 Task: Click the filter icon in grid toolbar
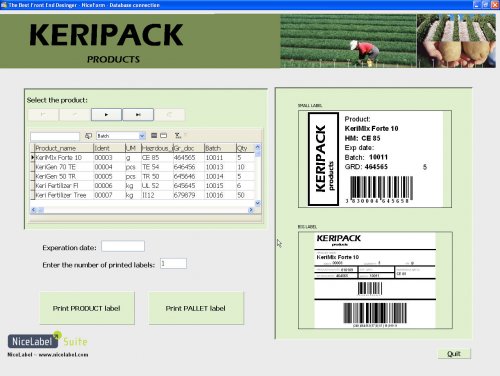click(178, 135)
